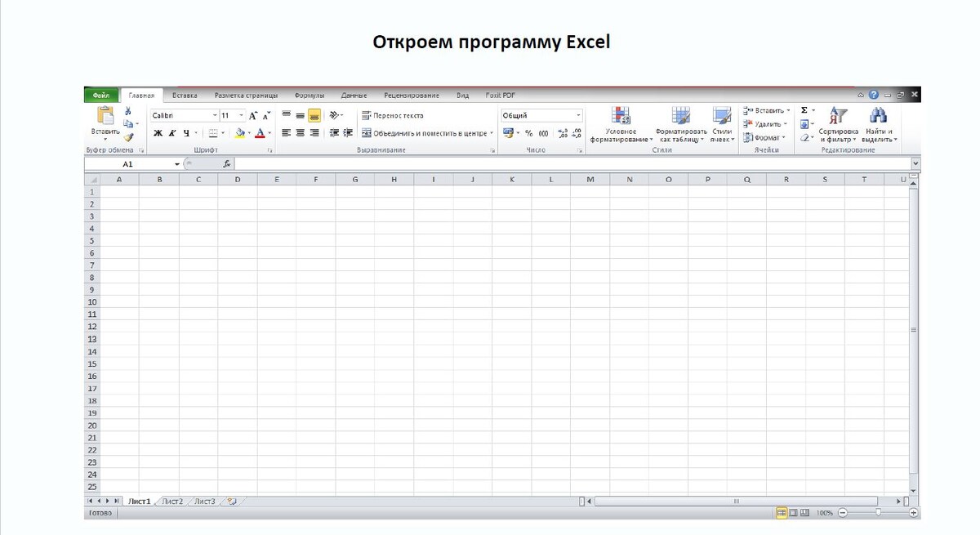The image size is (980, 535).
Task: Click the decrease indent icon
Action: [334, 133]
